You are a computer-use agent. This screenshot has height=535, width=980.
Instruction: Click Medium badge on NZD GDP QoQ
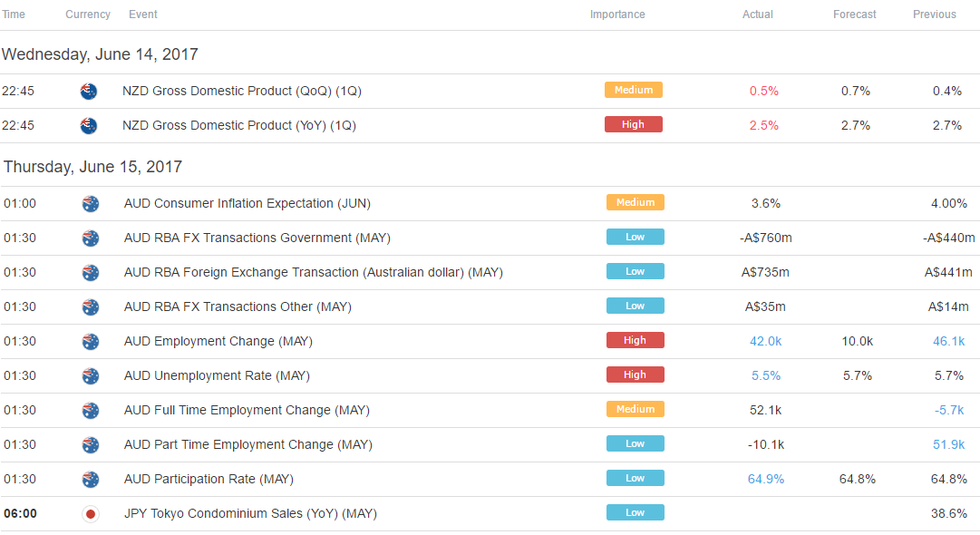coord(633,90)
